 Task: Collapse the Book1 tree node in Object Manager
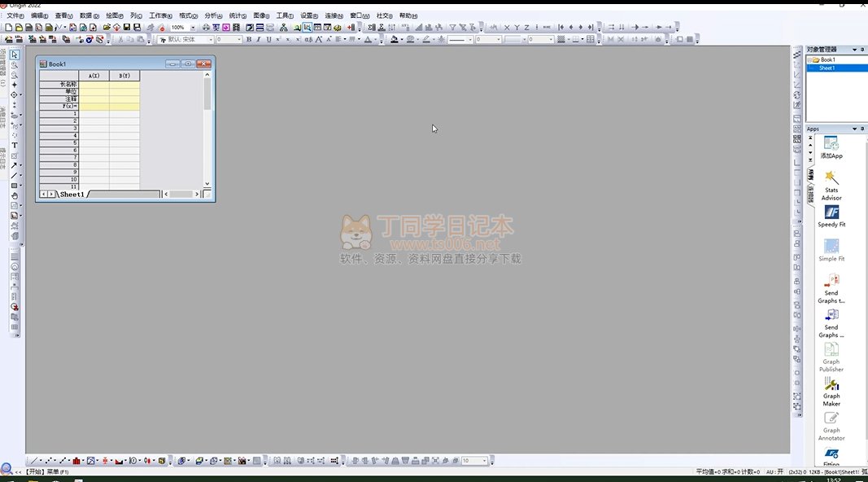(x=809, y=59)
